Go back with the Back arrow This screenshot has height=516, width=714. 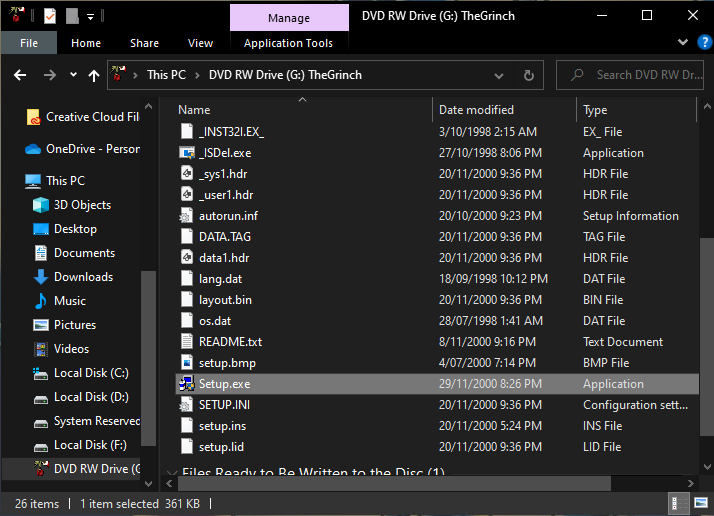coord(20,75)
